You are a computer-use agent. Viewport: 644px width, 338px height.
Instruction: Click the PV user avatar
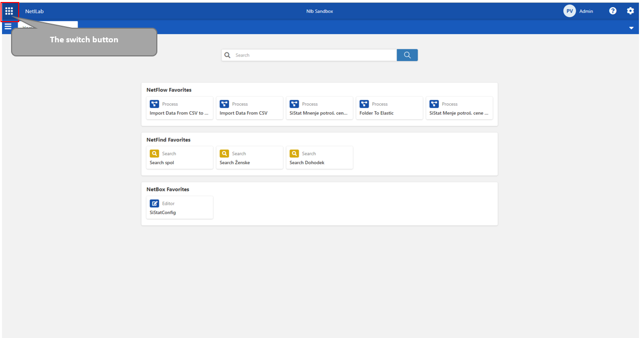click(x=569, y=11)
